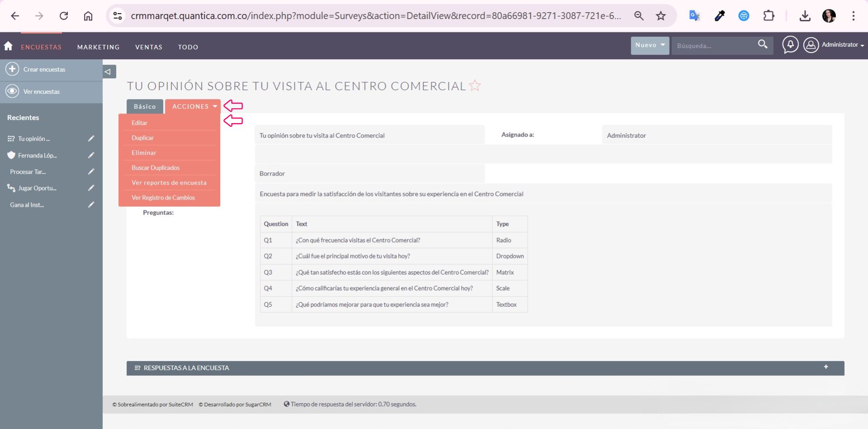Viewport: 868px width, 429px height.
Task: Focus the Búsqueda search field
Action: tap(712, 46)
